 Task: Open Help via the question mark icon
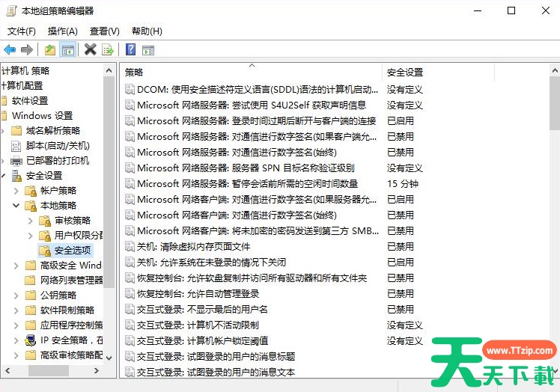[131, 49]
